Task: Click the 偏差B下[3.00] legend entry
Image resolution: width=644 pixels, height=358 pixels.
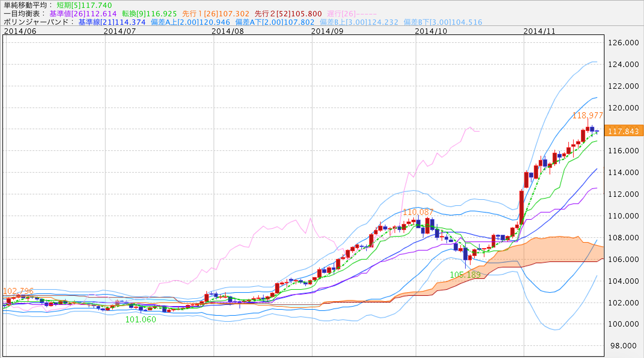Action: (443, 22)
